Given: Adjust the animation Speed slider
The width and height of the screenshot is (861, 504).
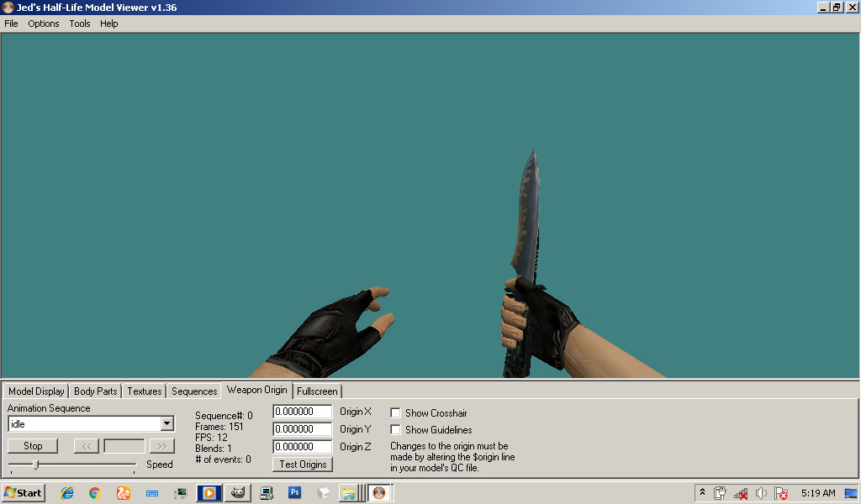Looking at the screenshot, I should click(36, 463).
